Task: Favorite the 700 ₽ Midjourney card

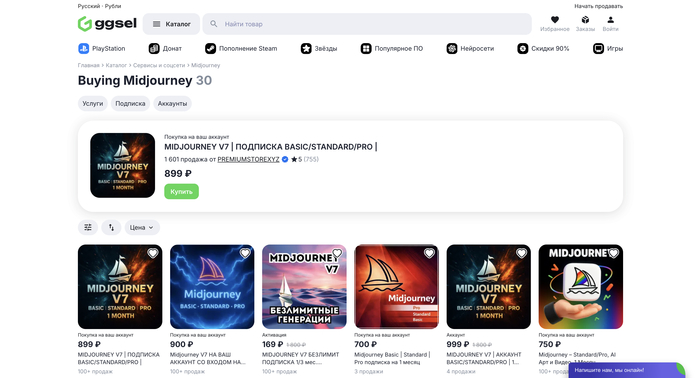Action: point(429,253)
